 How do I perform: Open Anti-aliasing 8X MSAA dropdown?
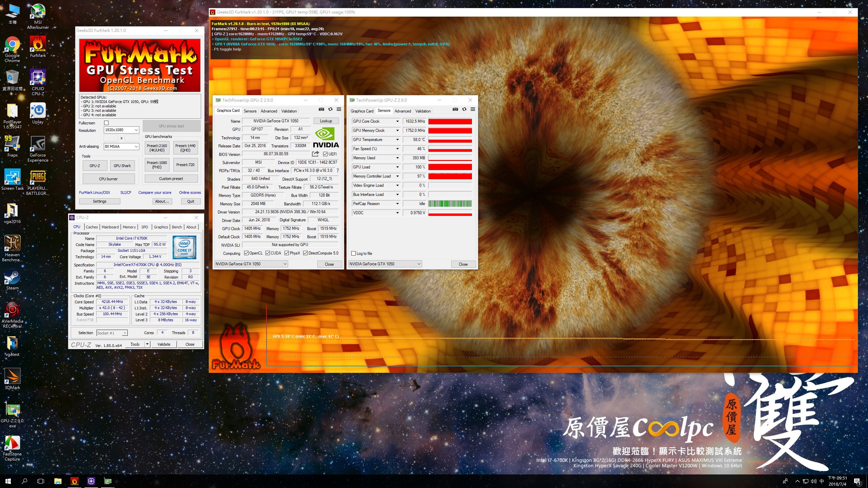tap(121, 146)
